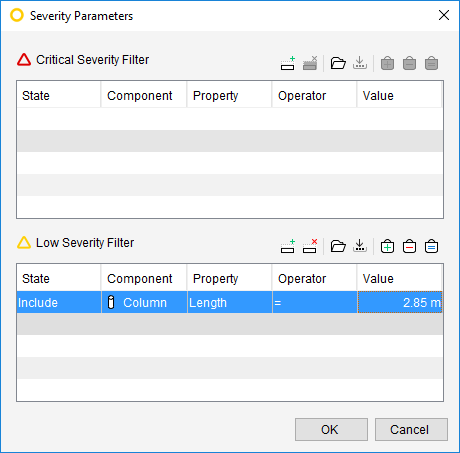The image size is (460, 453).
Task: Click Operator header in Low filter table
Action: [x=314, y=278]
